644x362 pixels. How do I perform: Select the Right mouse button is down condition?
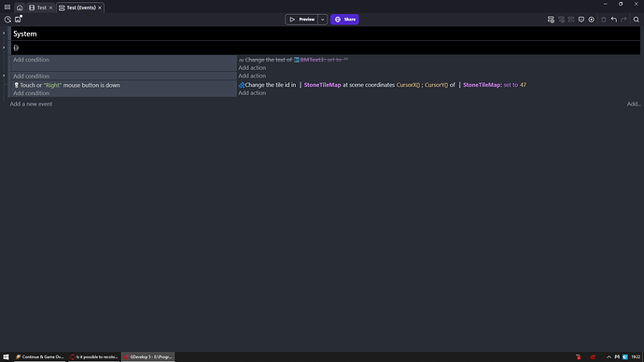pyautogui.click(x=67, y=85)
